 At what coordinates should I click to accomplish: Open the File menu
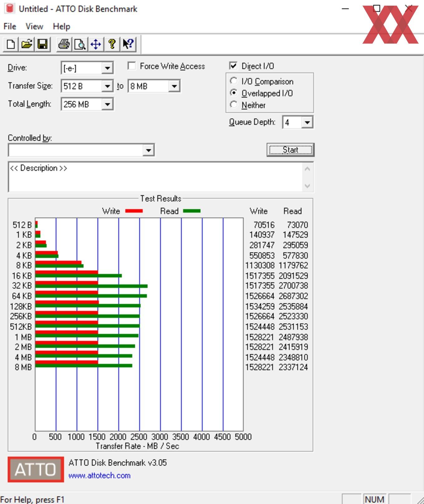pyautogui.click(x=10, y=26)
